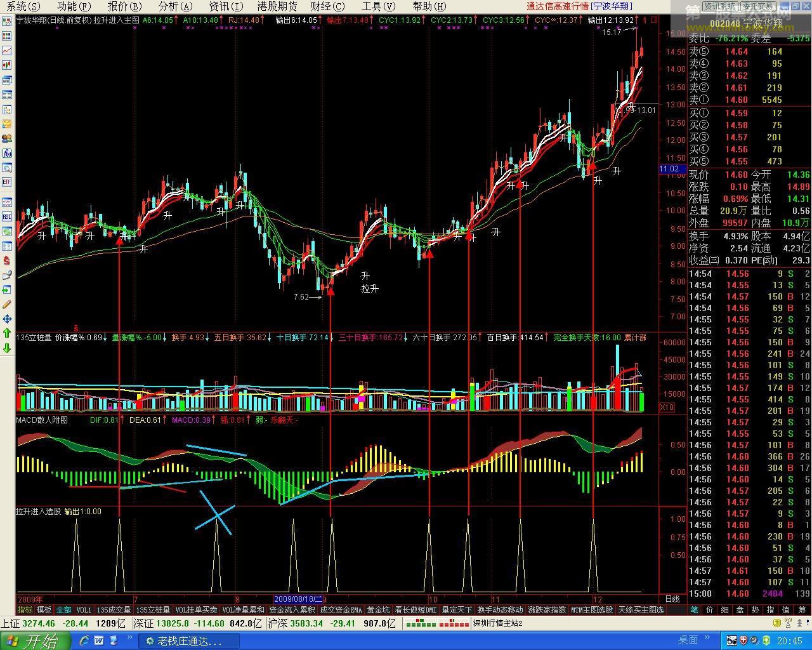Click the blue four-way move arrows icon
Image resolution: width=812 pixels, height=650 pixels.
tap(7, 318)
